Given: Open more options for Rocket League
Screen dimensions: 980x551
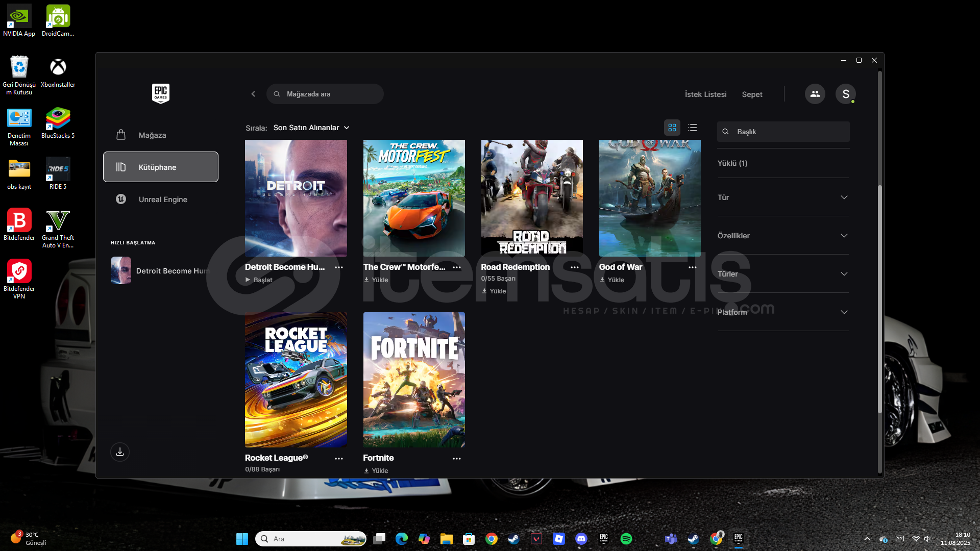Looking at the screenshot, I should click(x=339, y=459).
